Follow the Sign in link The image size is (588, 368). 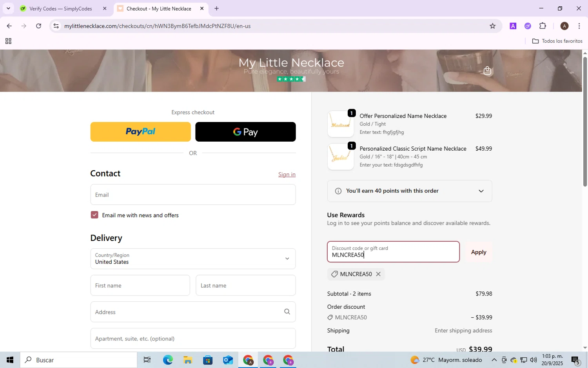tap(287, 175)
